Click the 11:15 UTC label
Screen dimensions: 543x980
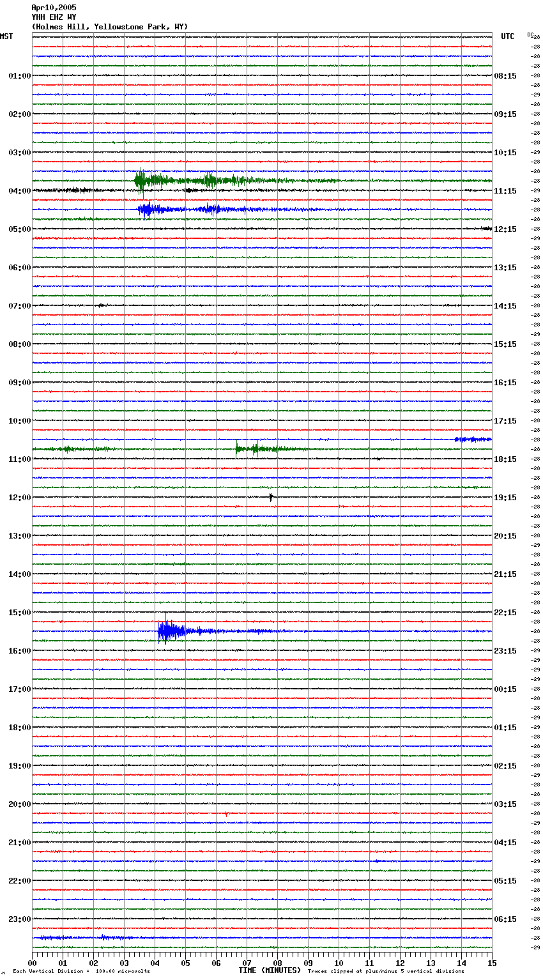coord(505,191)
